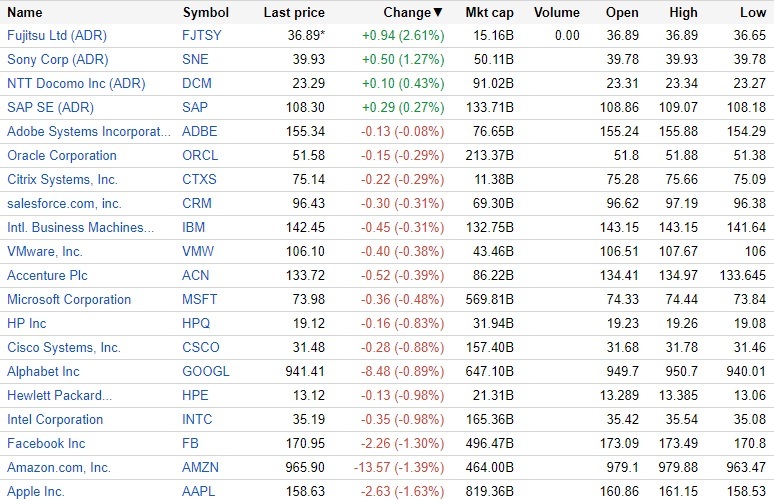Click the NTT Docomo Inc (ADR) name
This screenshot has height=503, width=774.
(76, 84)
